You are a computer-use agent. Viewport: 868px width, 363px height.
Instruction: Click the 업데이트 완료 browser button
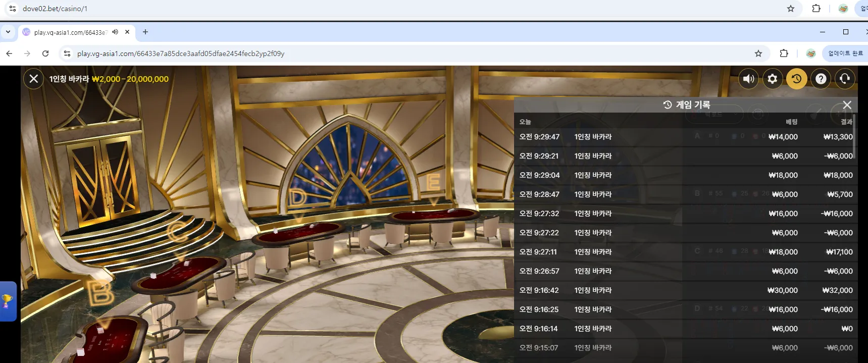[x=846, y=54]
